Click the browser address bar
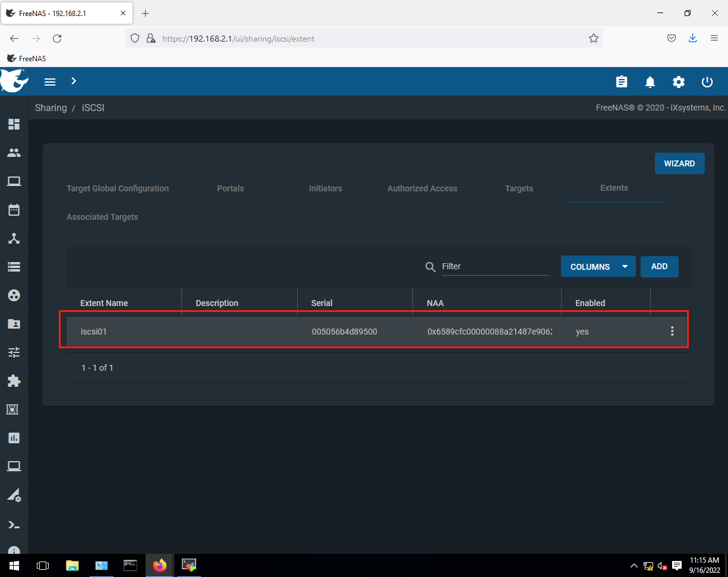This screenshot has width=728, height=577. 364,39
